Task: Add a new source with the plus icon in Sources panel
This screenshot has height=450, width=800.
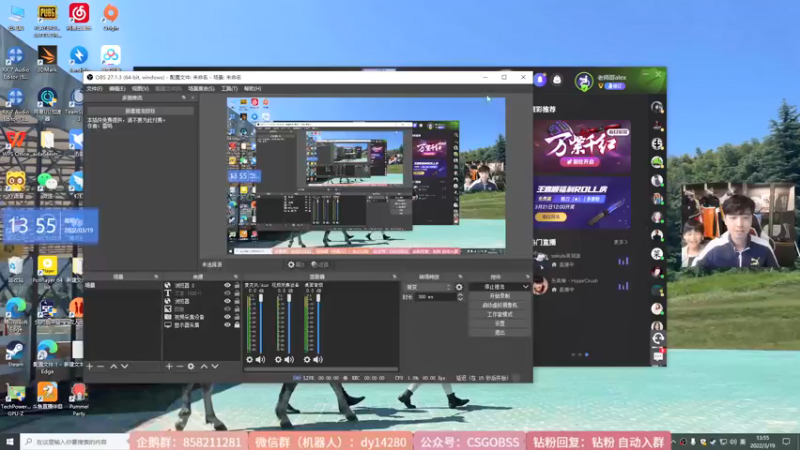Action: [x=169, y=366]
